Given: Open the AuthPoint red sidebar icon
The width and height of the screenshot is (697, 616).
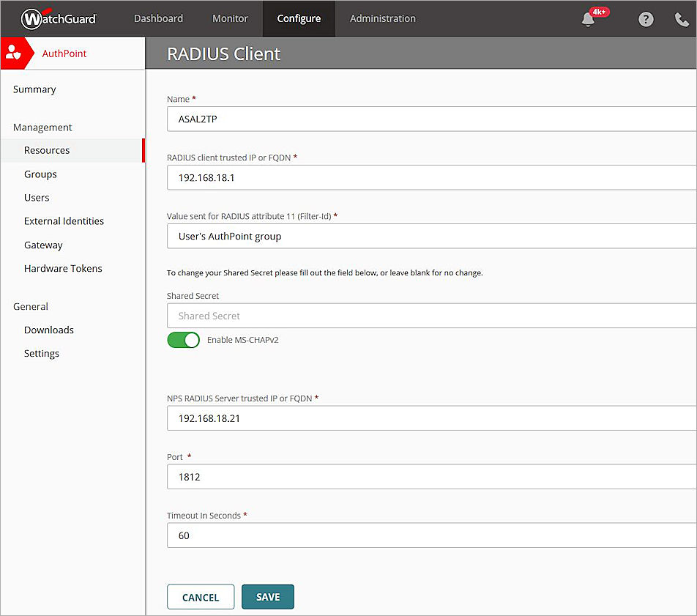Looking at the screenshot, I should tap(16, 53).
